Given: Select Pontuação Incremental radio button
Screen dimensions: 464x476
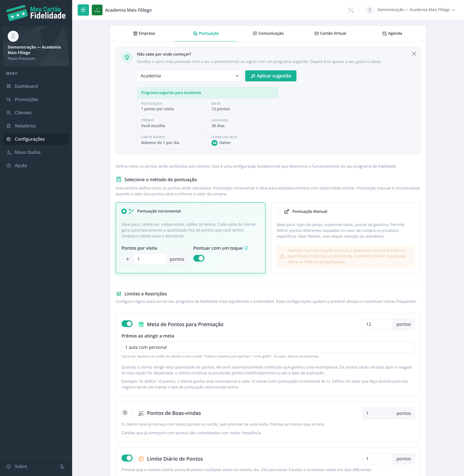Looking at the screenshot, I should [124, 211].
